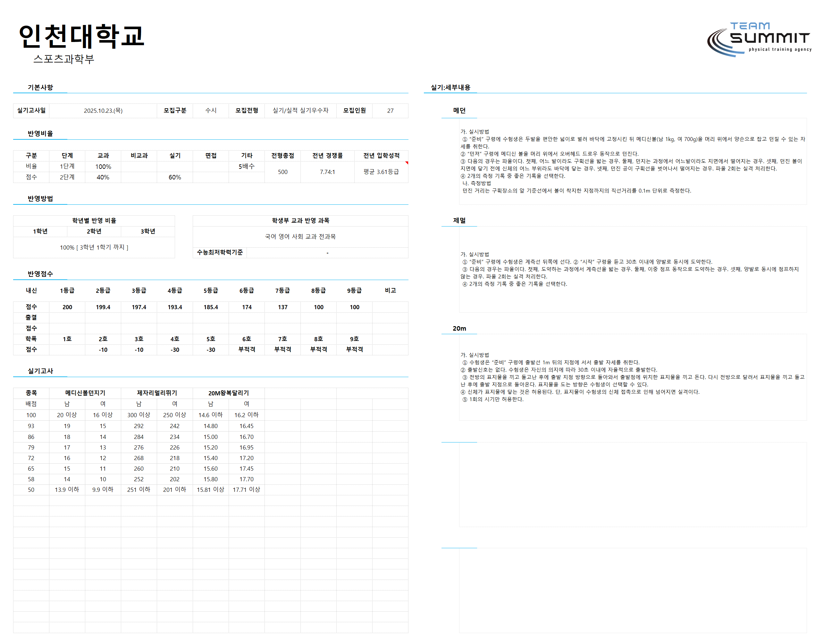Select the 멀리뛰기 value 284
Viewport: 824px width, 644px height.
tap(139, 437)
